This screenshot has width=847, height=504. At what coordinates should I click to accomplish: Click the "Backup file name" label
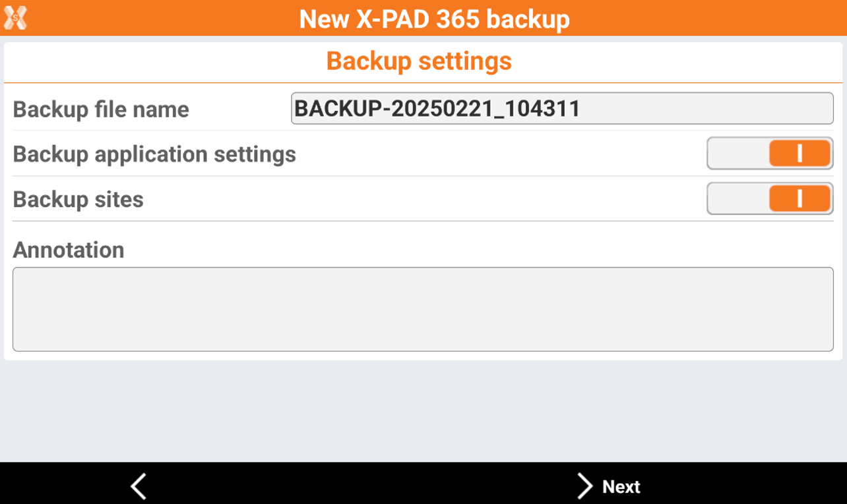coord(101,109)
